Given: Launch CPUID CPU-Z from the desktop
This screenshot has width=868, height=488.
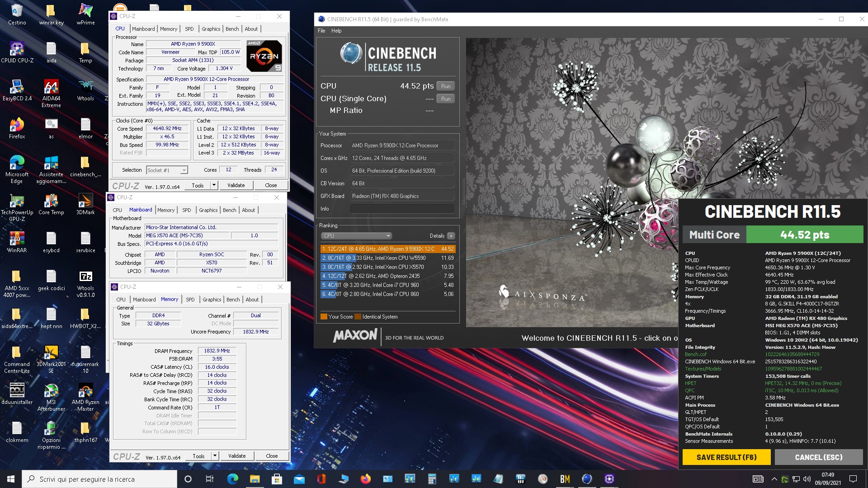Looking at the screenshot, I should (17, 52).
